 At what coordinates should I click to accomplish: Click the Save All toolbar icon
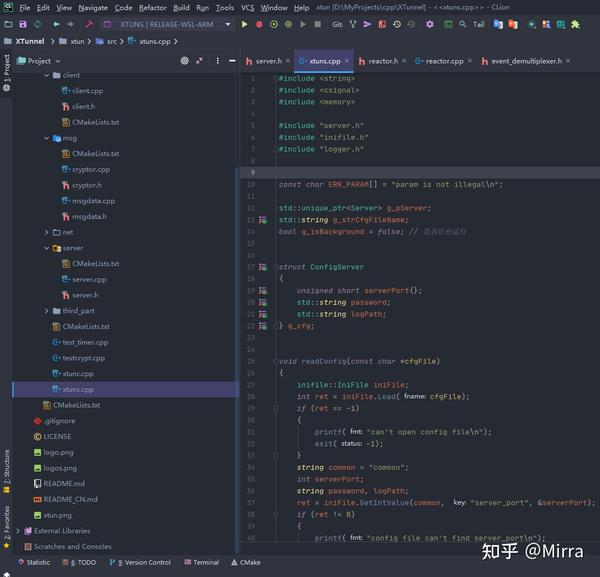click(x=23, y=24)
